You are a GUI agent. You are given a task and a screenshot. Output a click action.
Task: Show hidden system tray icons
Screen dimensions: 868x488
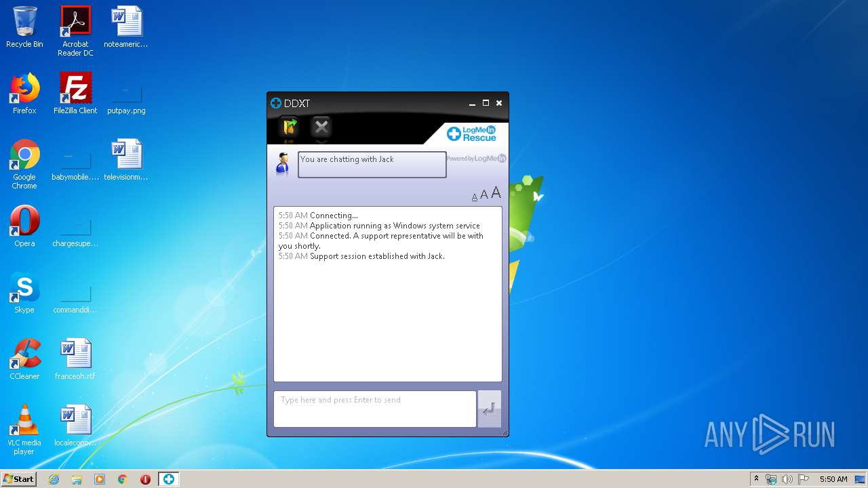(x=756, y=479)
